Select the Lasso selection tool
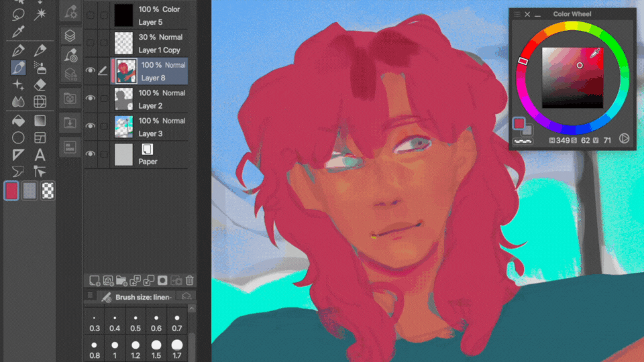644x362 pixels. [x=18, y=14]
